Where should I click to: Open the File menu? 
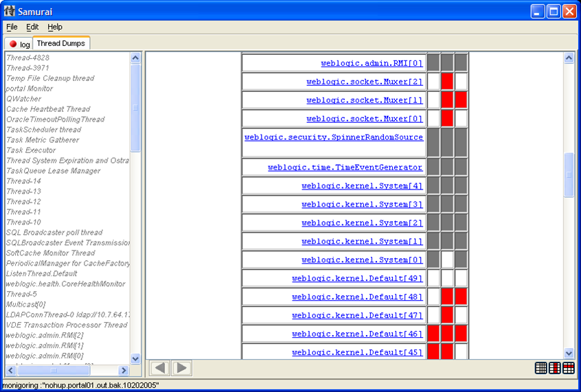coord(12,27)
